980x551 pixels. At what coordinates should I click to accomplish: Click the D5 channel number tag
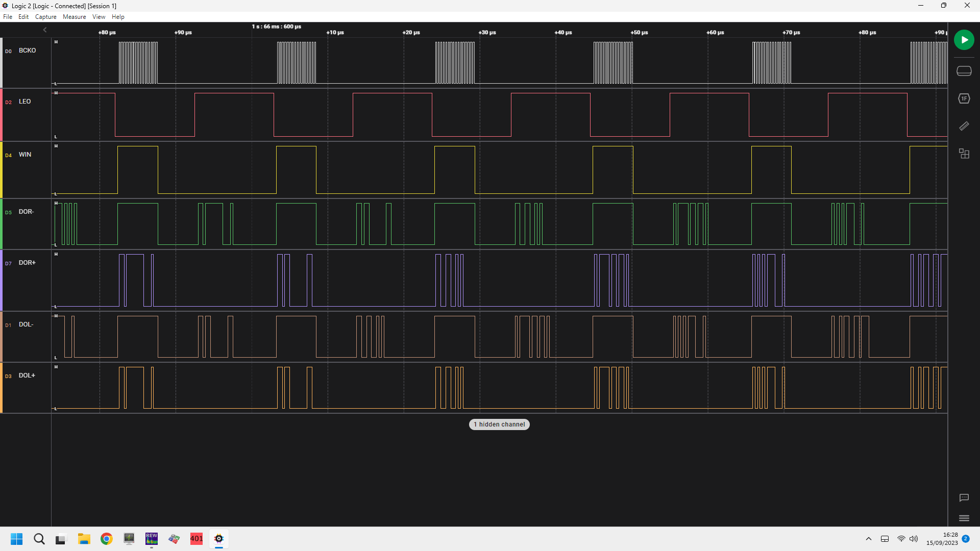(8, 212)
